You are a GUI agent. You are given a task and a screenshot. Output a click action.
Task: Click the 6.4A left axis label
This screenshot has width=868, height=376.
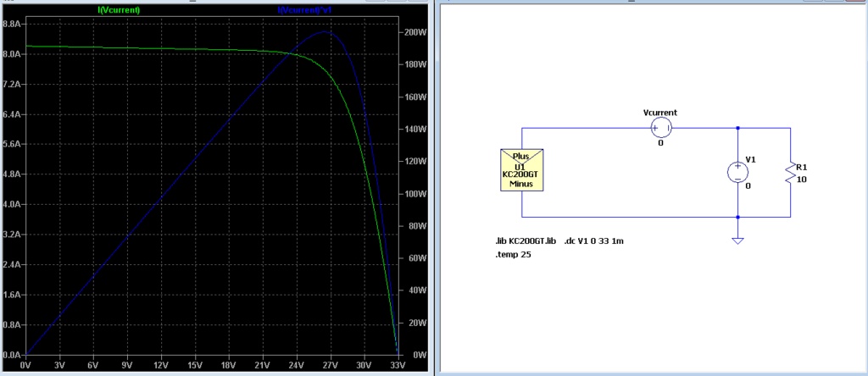[12, 114]
